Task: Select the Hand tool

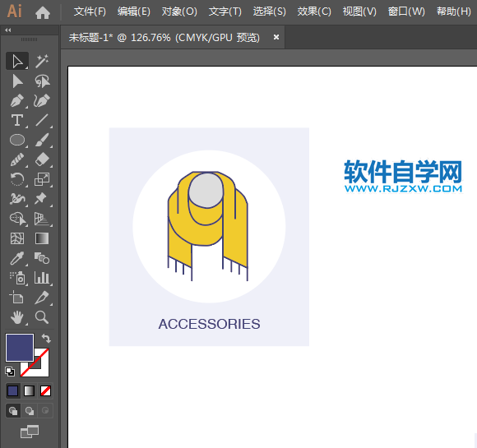Action: coord(17,317)
